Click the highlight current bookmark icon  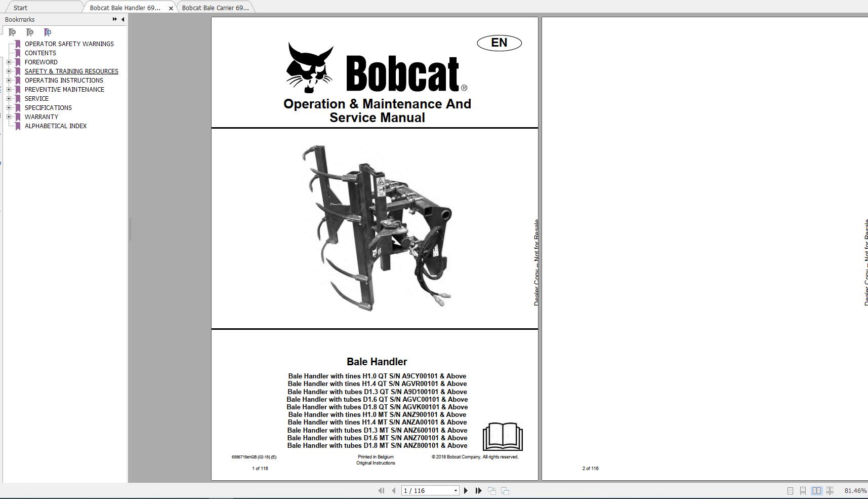[47, 32]
